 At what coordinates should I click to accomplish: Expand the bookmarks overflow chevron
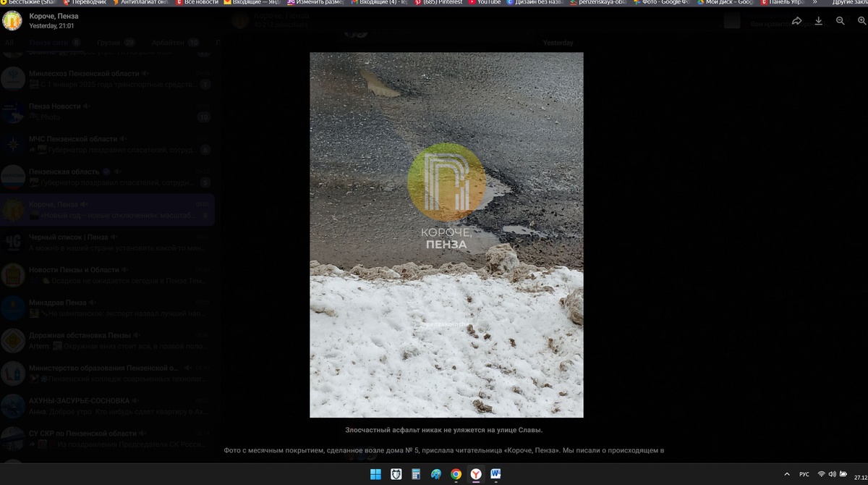pos(815,3)
